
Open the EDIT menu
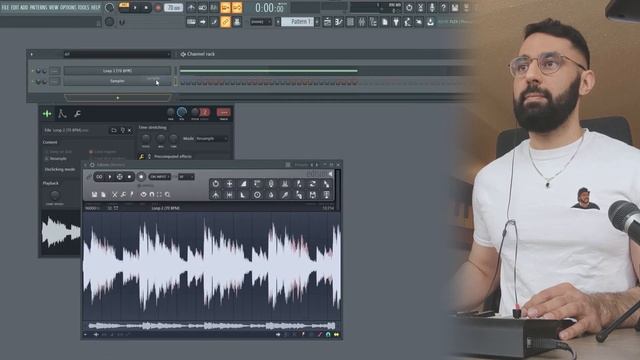[x=15, y=7]
